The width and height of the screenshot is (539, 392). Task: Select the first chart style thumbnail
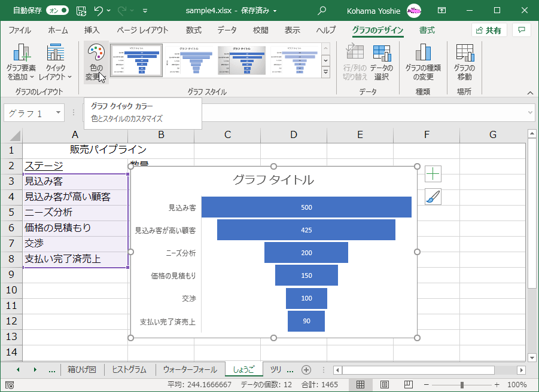(136, 60)
